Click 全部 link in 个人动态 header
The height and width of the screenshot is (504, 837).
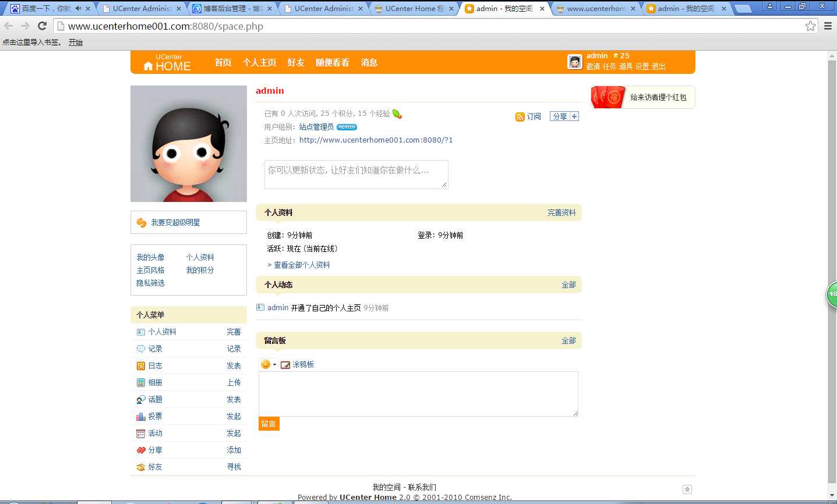pos(568,285)
